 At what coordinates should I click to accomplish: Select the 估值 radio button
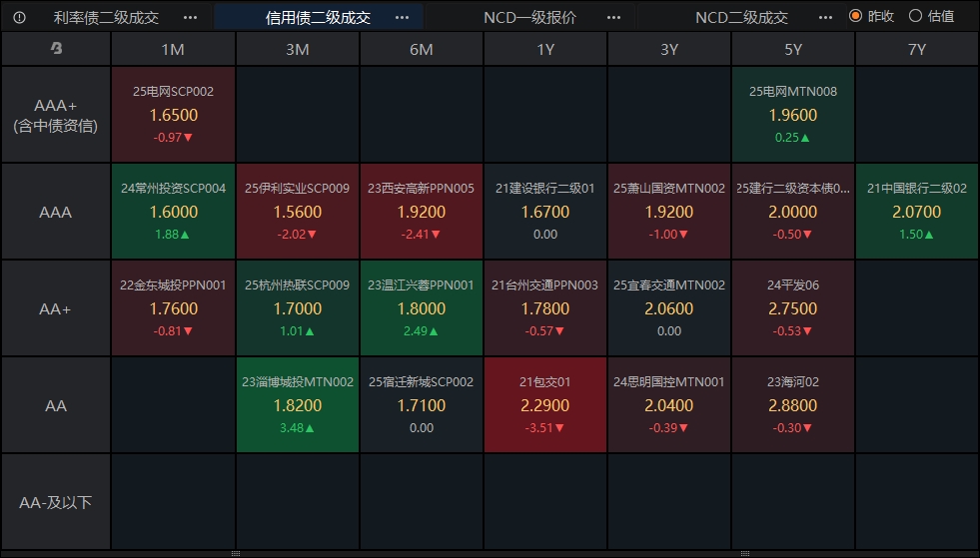click(x=916, y=16)
